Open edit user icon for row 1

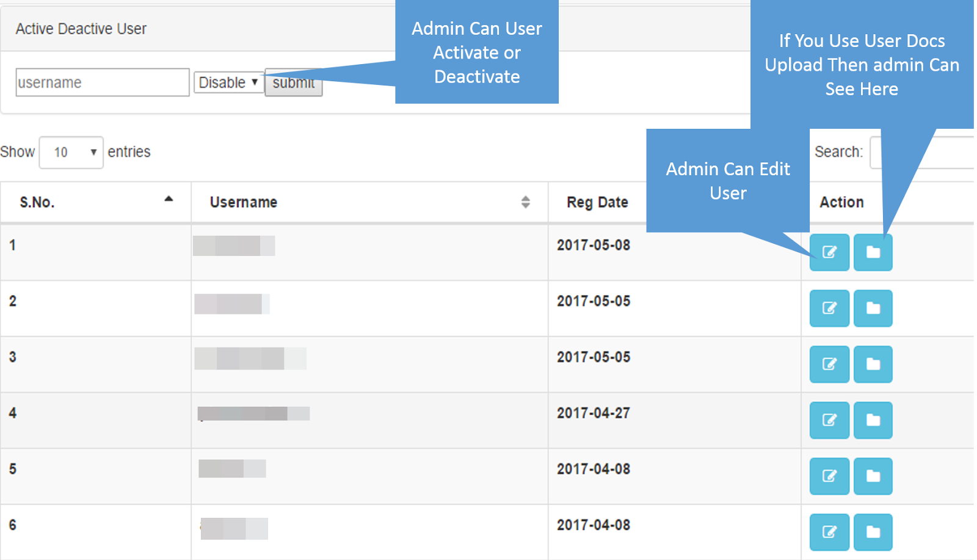click(829, 252)
